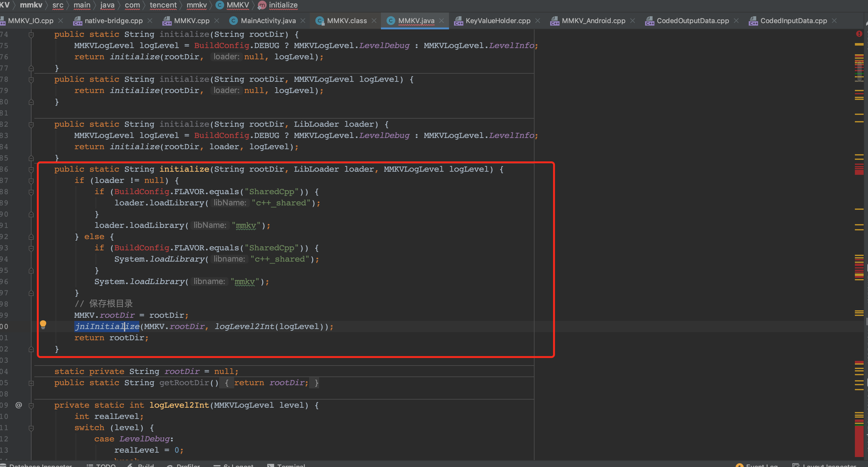Screen dimensions: 868x467
Task: Click the tencent breadcrumb
Action: tap(163, 5)
